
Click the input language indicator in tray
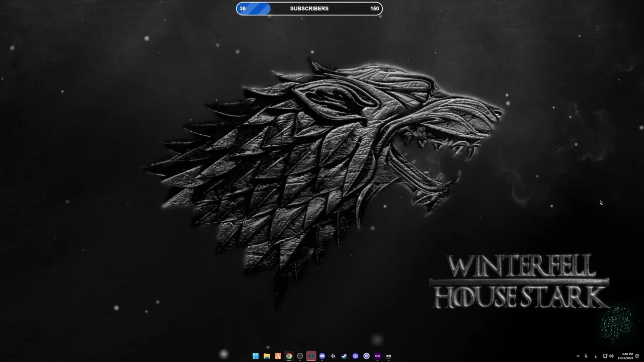point(596,356)
